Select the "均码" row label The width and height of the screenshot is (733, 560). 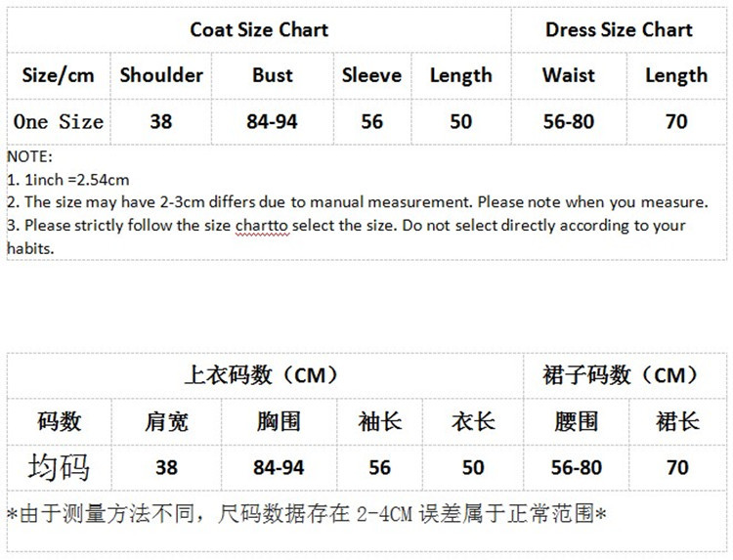point(59,467)
